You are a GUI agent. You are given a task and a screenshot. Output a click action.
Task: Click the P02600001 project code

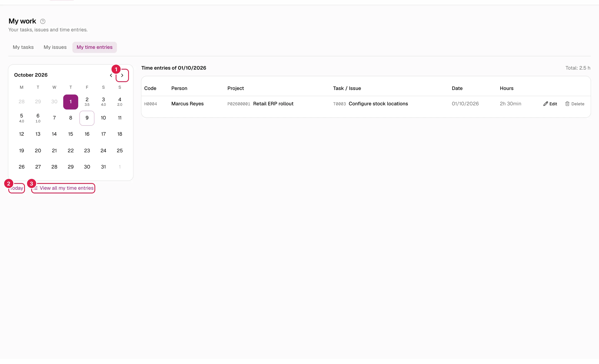coord(239,104)
